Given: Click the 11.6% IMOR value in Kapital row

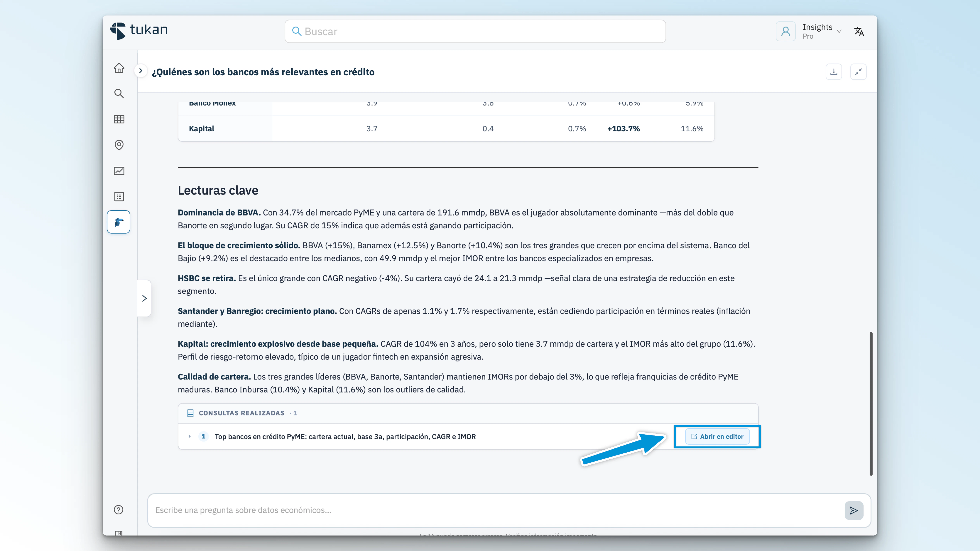Looking at the screenshot, I should pos(692,129).
